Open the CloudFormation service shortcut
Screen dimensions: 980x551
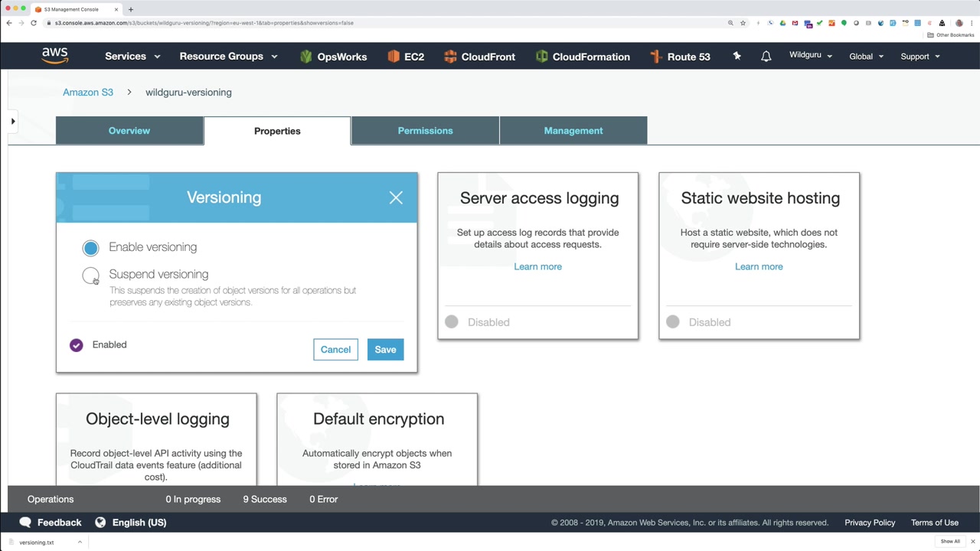coord(583,57)
